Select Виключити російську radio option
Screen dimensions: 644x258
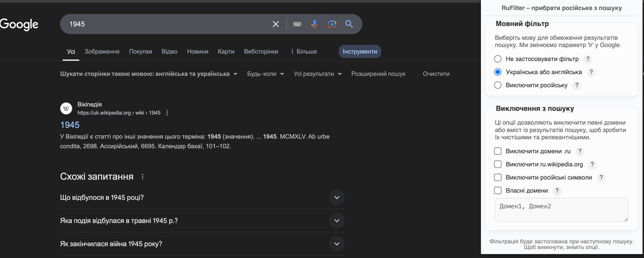[x=498, y=85]
